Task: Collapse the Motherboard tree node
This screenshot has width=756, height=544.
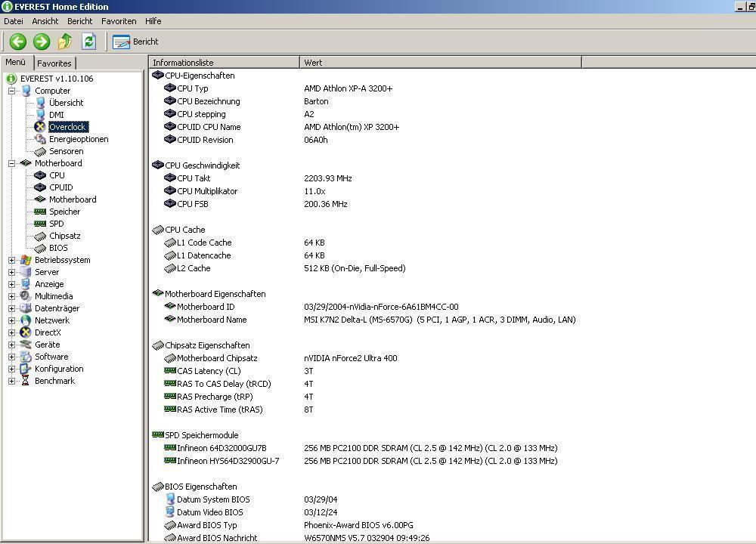Action: pos(11,163)
